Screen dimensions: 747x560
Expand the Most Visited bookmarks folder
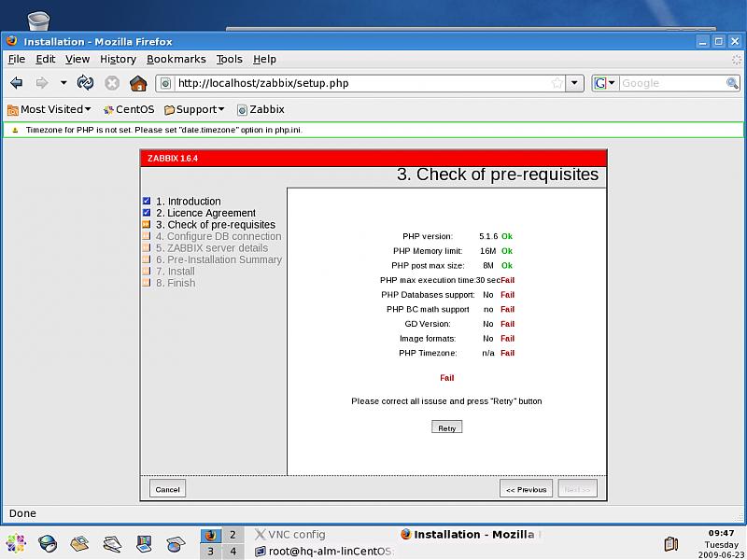tap(49, 109)
